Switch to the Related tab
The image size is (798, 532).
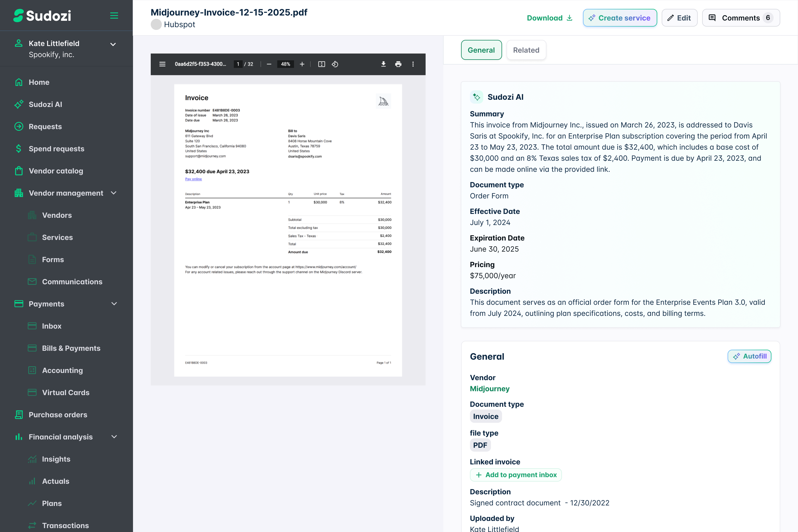(526, 50)
